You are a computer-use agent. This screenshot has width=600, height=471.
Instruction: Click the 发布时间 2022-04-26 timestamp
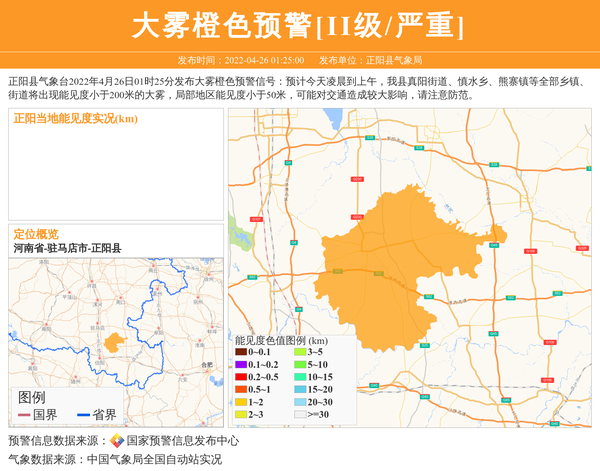241,60
